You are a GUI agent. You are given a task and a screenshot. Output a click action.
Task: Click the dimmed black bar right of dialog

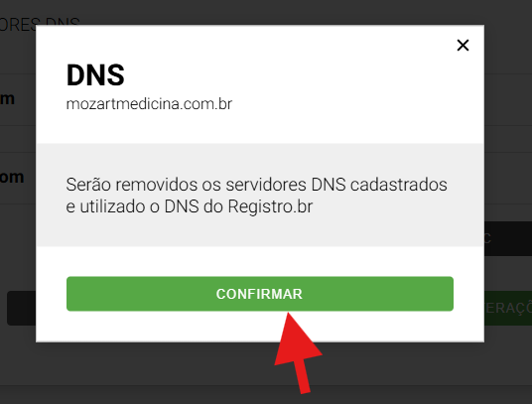click(508, 239)
